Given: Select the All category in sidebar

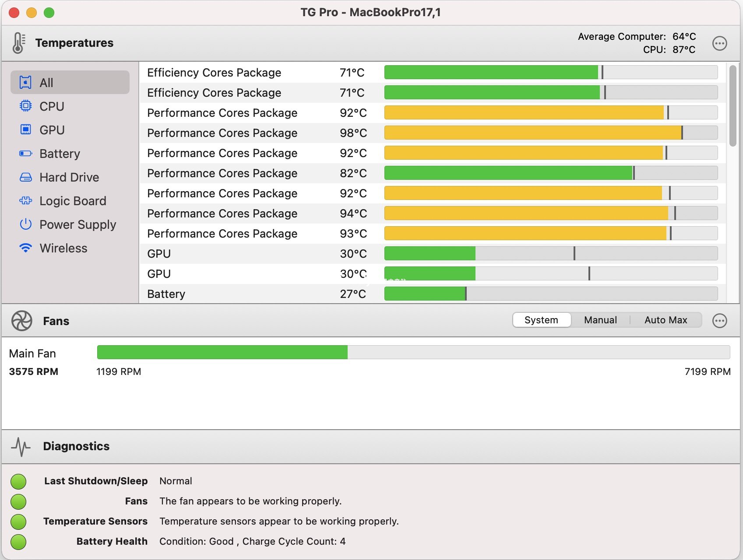Looking at the screenshot, I should (x=70, y=83).
